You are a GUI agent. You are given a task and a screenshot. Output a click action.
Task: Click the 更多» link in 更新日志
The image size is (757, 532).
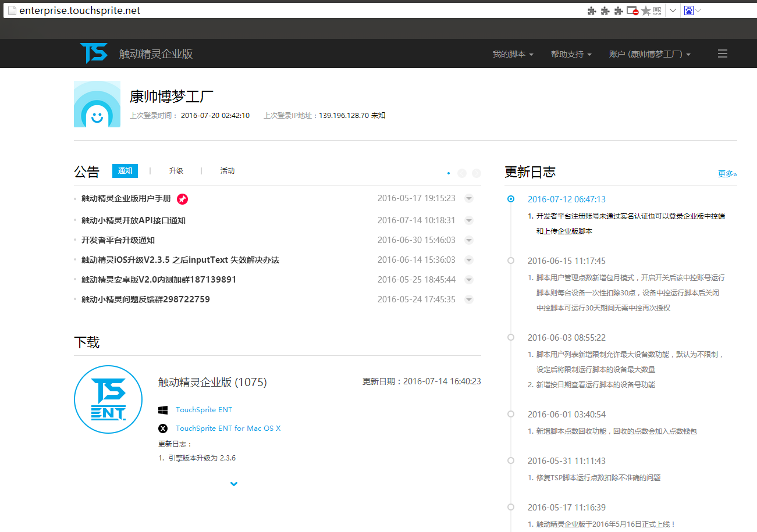(727, 174)
